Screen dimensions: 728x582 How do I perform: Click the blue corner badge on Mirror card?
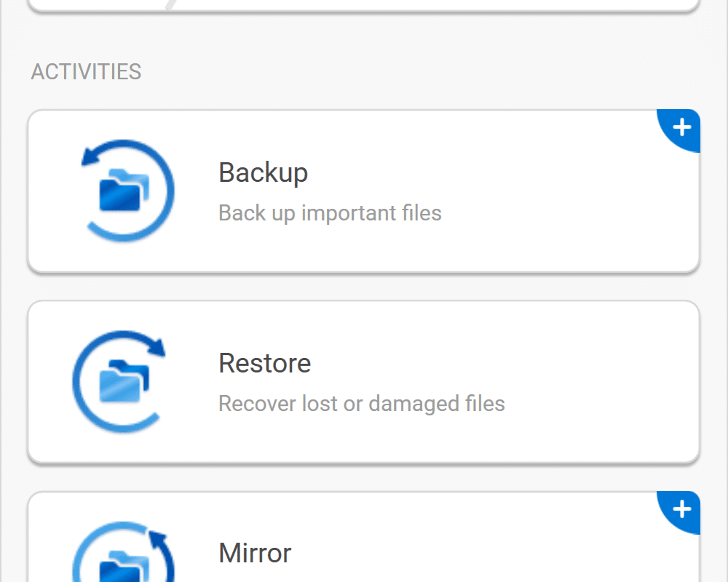(x=680, y=512)
